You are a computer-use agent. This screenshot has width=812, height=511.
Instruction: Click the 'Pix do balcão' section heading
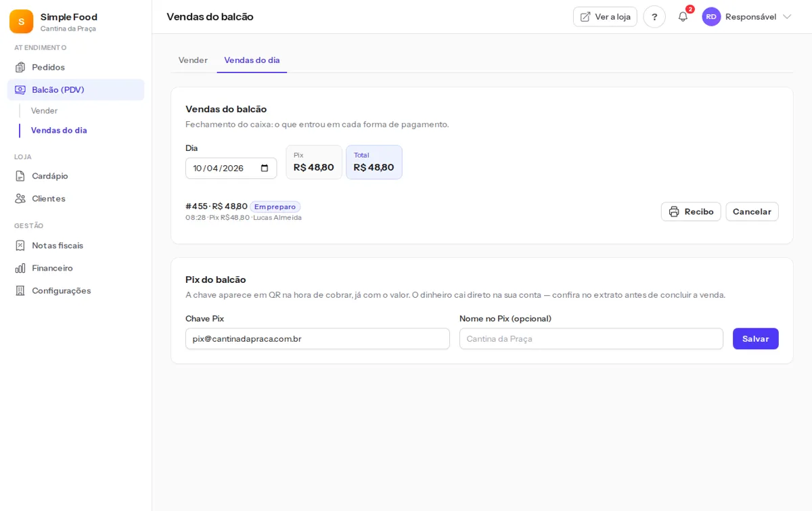coord(216,280)
